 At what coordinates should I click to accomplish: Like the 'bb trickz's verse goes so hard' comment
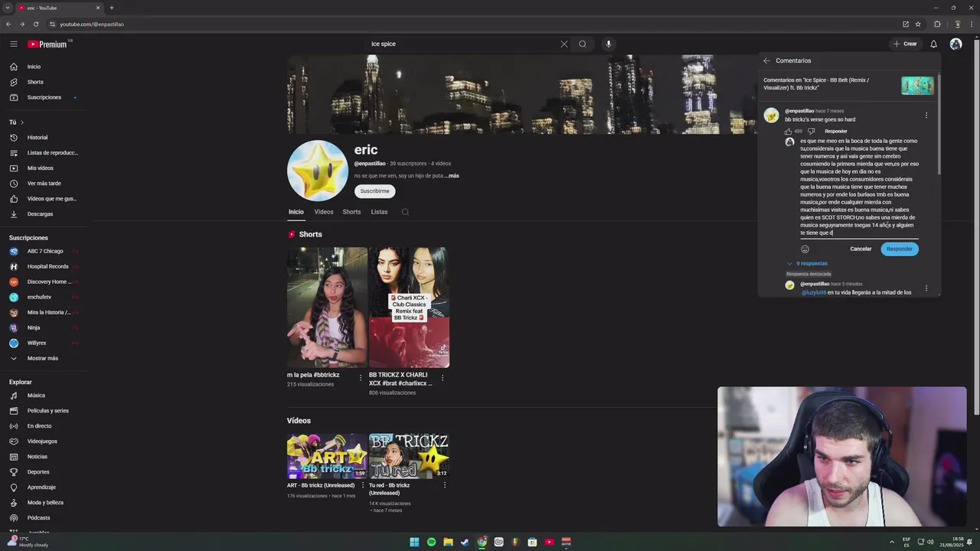(788, 132)
